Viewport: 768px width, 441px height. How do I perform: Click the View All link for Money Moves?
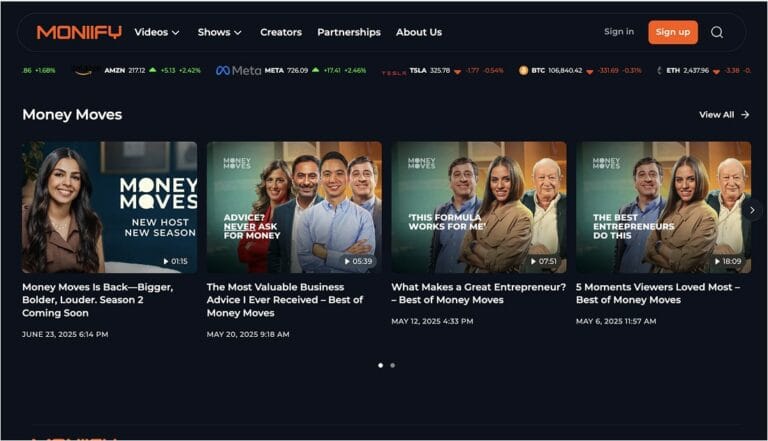coord(724,115)
